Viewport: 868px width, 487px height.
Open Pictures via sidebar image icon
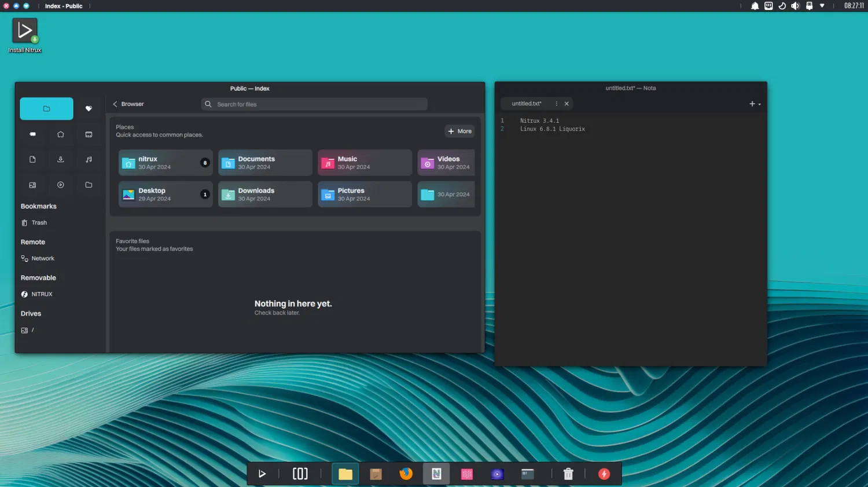(32, 185)
